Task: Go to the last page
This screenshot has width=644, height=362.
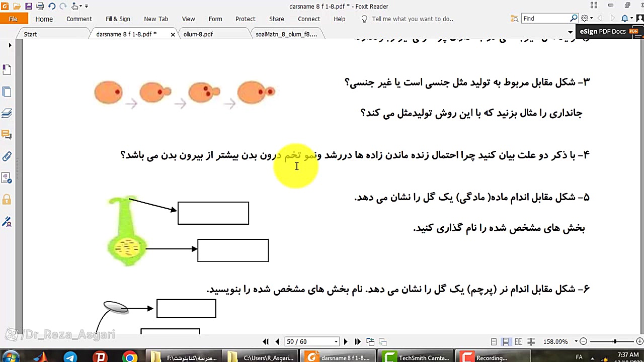Action: click(x=358, y=342)
